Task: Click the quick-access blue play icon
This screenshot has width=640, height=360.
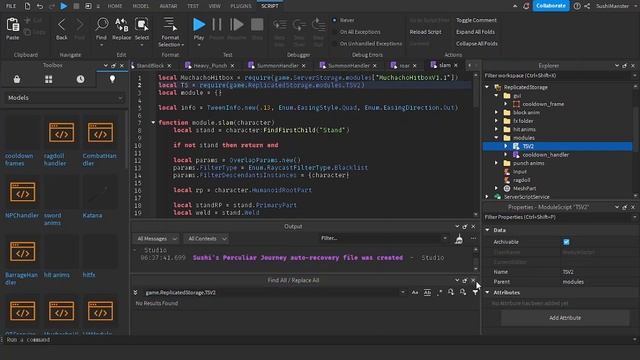Action: (64, 6)
